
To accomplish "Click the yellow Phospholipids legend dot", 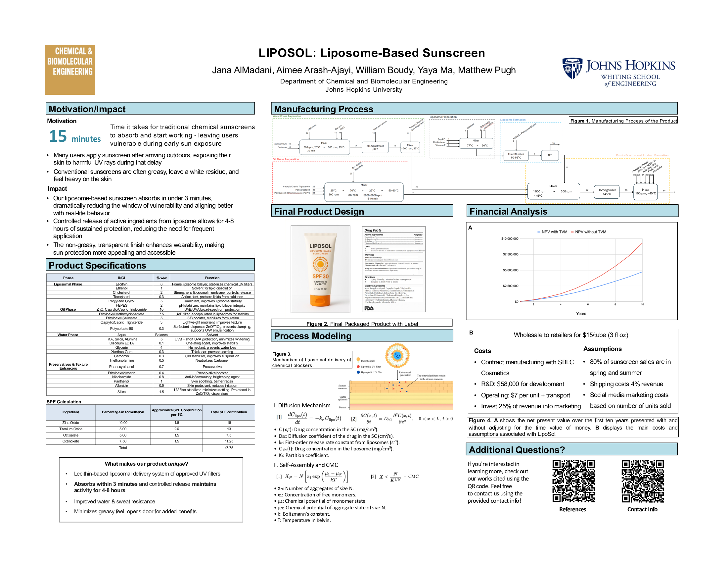I will pos(358,360).
